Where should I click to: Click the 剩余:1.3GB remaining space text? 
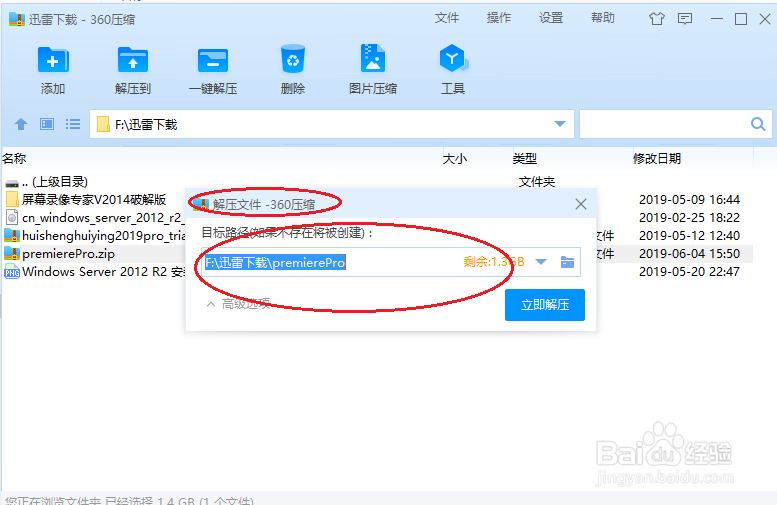point(494,262)
